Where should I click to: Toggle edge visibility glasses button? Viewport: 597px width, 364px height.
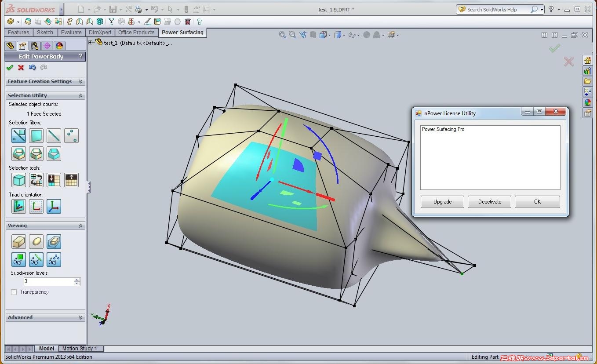(x=36, y=259)
